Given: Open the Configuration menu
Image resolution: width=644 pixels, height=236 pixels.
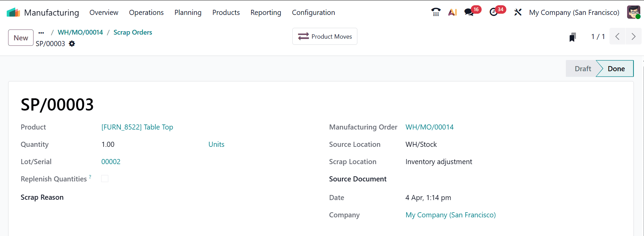Looking at the screenshot, I should coord(313,13).
